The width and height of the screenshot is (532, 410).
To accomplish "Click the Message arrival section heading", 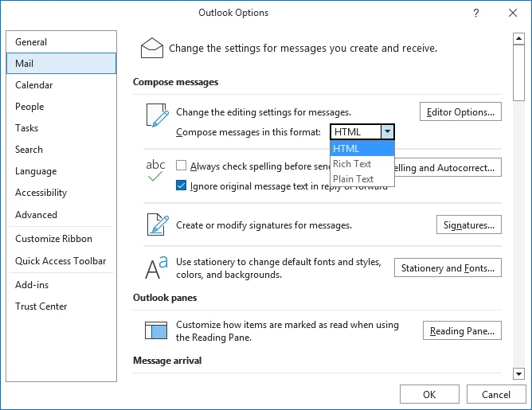I will click(167, 360).
